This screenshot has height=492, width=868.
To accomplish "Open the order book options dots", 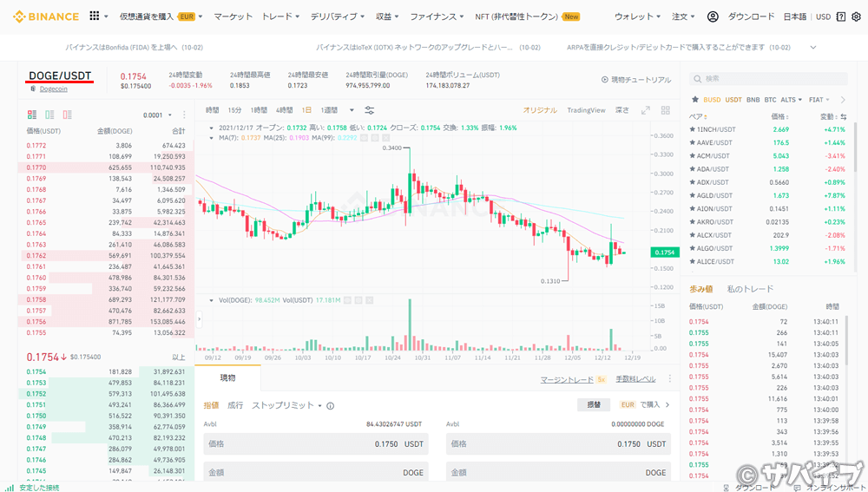I will click(184, 115).
